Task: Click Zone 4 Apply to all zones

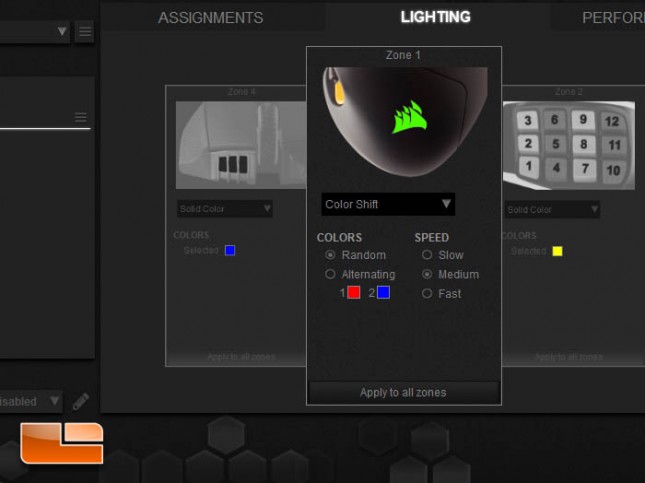Action: point(241,357)
